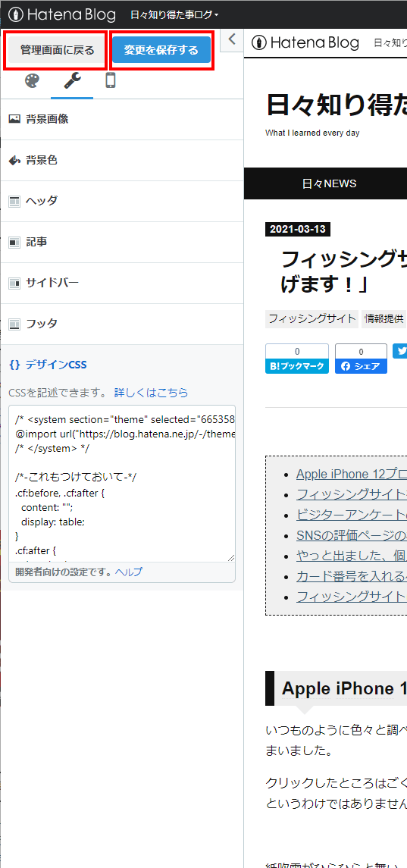The image size is (407, 868).
Task: Click inside the design CSS text area
Action: 122,484
